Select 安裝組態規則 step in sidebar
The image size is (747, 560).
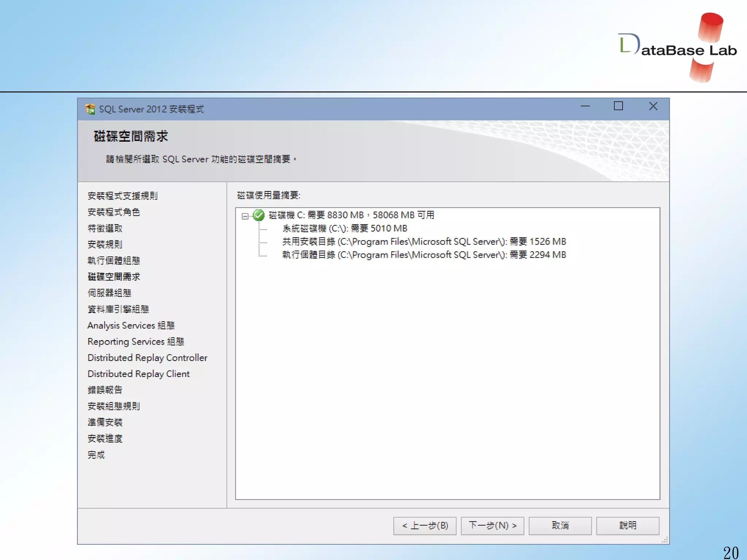pos(114,406)
